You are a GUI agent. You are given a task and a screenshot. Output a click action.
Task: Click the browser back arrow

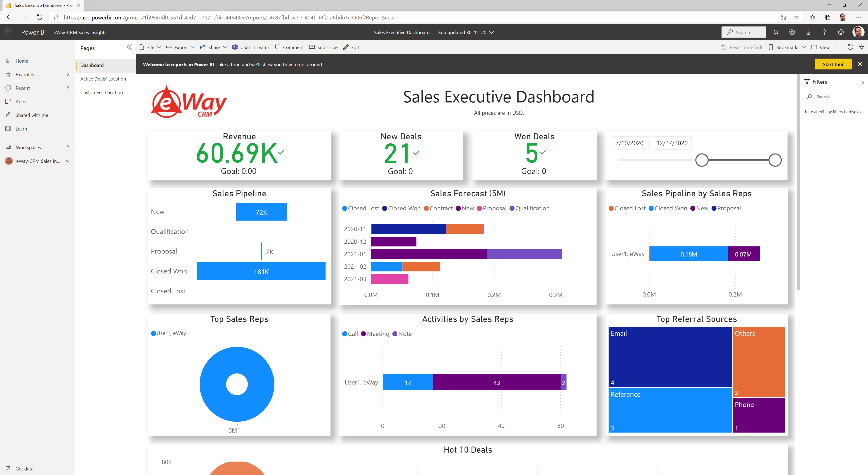coord(9,17)
